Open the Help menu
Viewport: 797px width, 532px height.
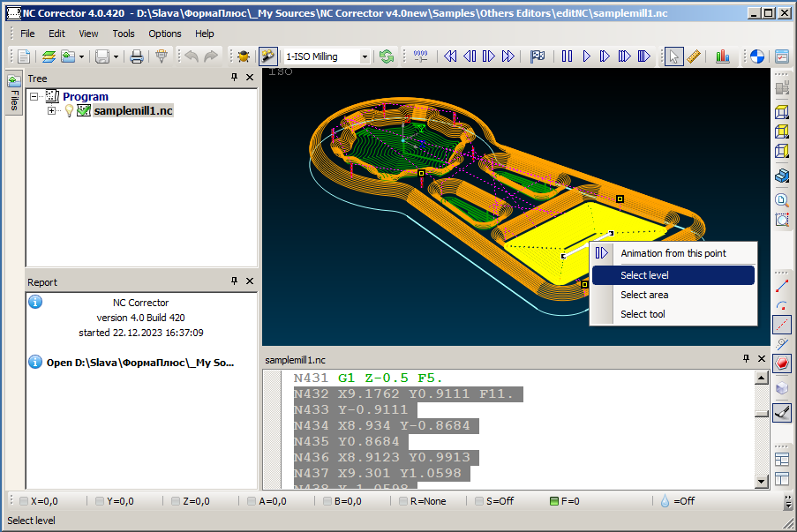(205, 34)
